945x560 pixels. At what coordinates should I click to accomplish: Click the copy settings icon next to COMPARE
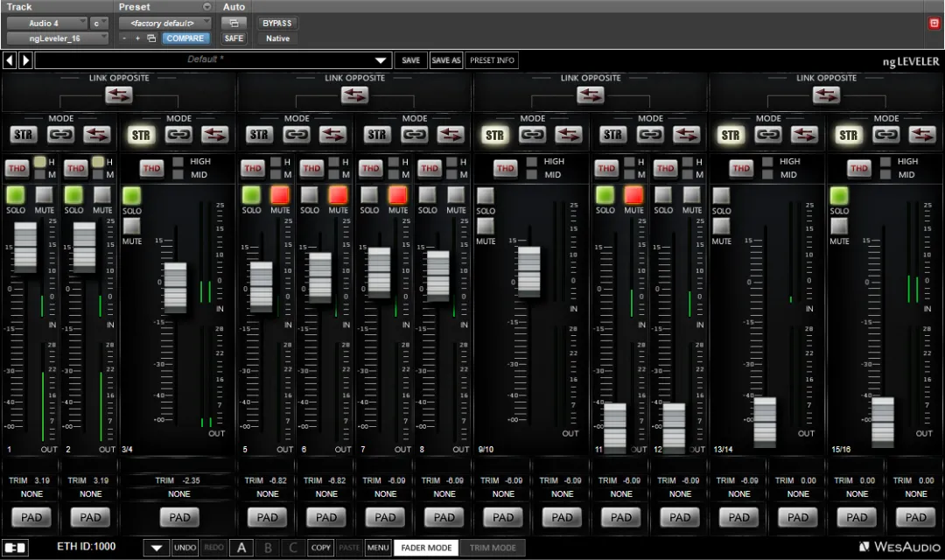point(151,38)
